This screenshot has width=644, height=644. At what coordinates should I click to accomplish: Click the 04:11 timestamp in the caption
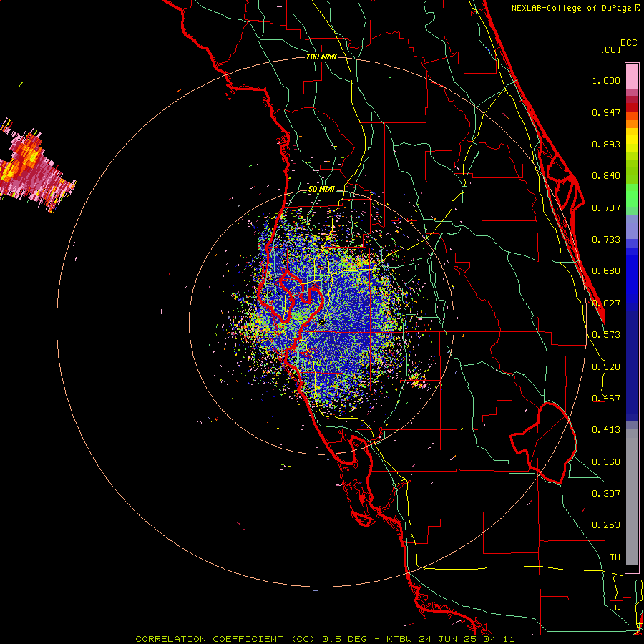(x=498, y=639)
